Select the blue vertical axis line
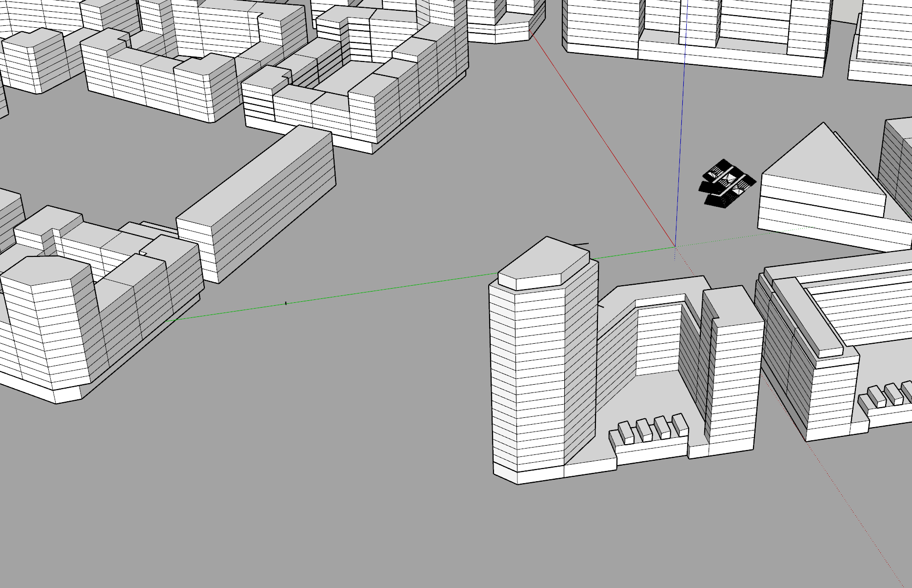Screen dimensions: 912x588 [682, 122]
